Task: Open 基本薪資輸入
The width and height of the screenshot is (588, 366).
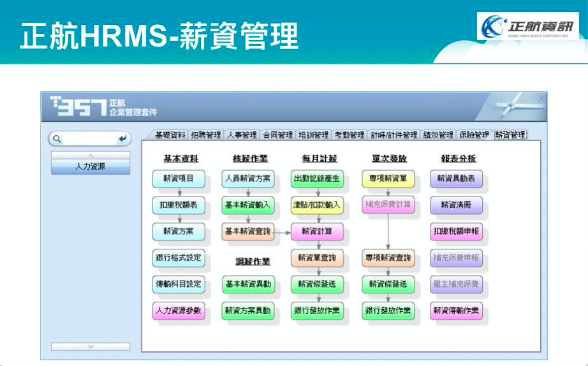Action: click(x=248, y=205)
